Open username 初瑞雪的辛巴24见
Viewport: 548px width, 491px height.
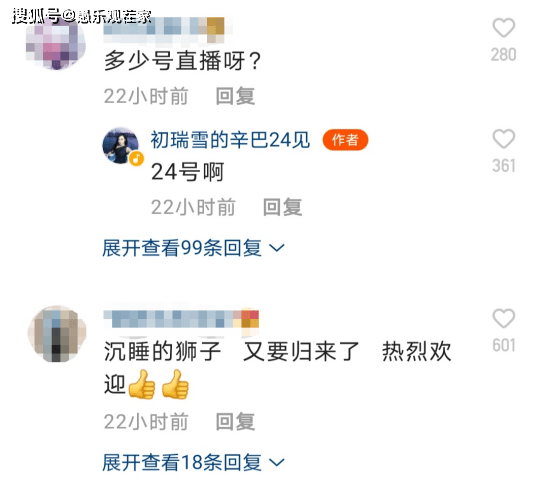pos(230,140)
